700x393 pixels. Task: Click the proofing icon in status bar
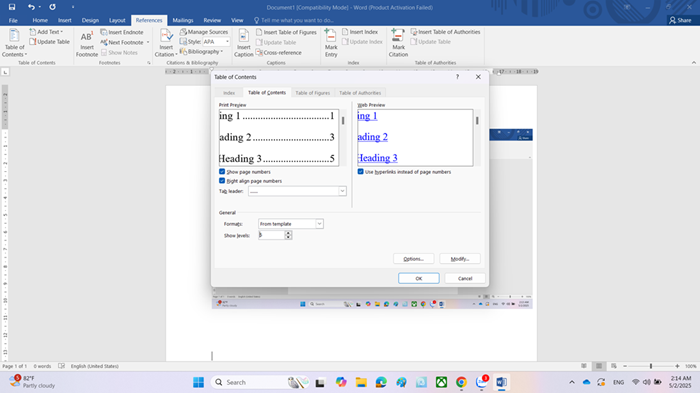(x=62, y=366)
